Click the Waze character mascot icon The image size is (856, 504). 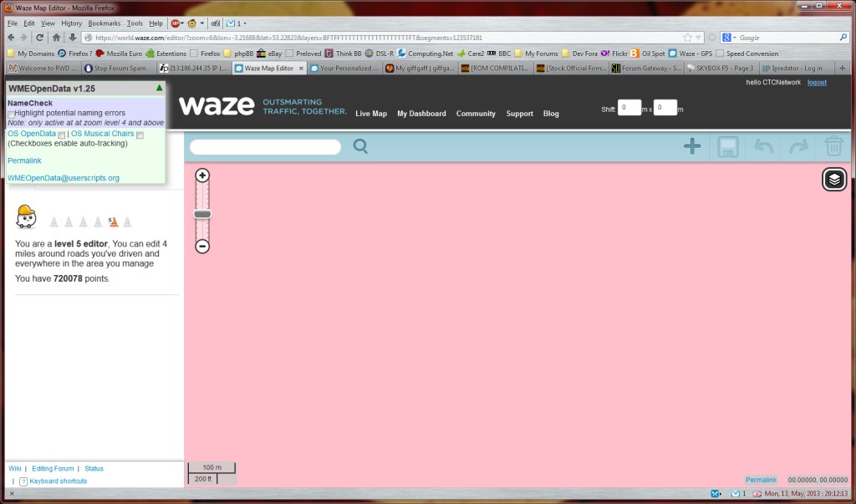[x=25, y=216]
